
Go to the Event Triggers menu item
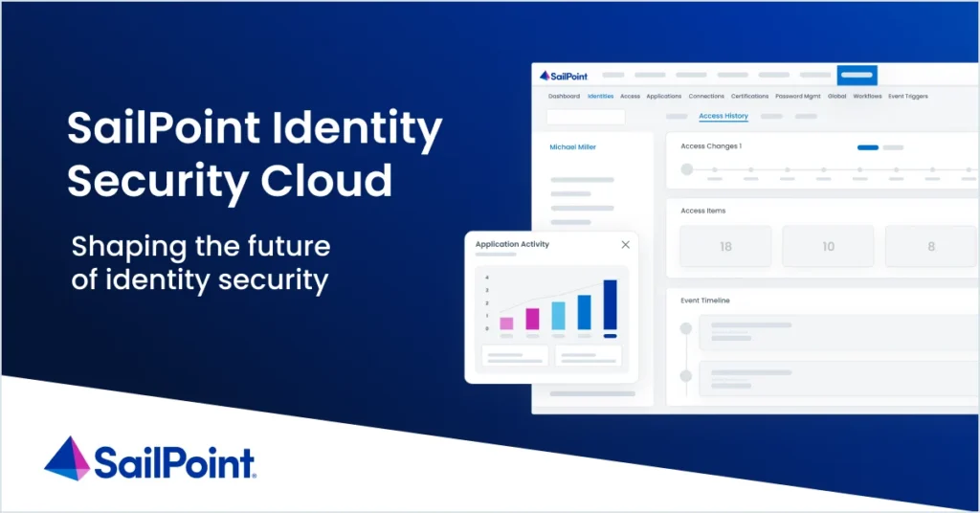pos(907,97)
